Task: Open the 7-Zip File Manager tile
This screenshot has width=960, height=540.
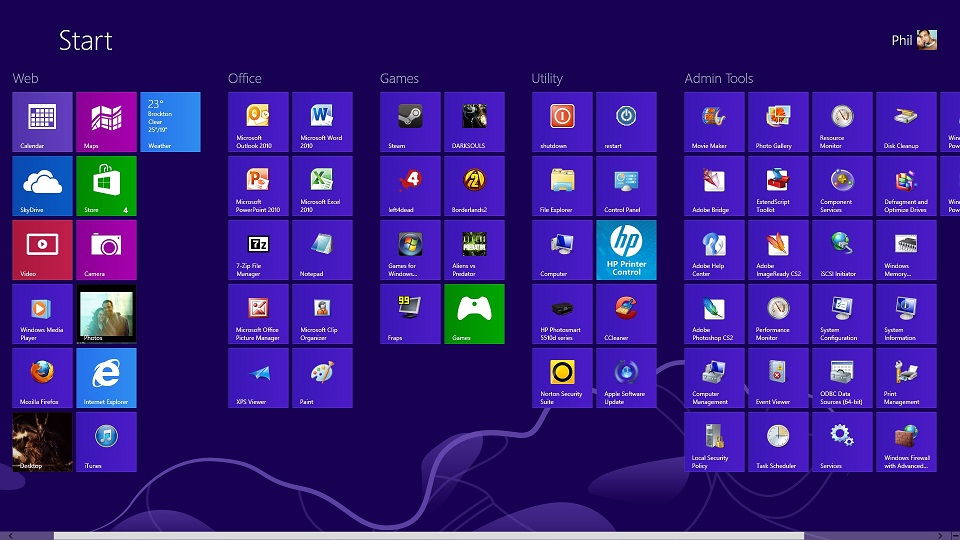Action: 258,250
